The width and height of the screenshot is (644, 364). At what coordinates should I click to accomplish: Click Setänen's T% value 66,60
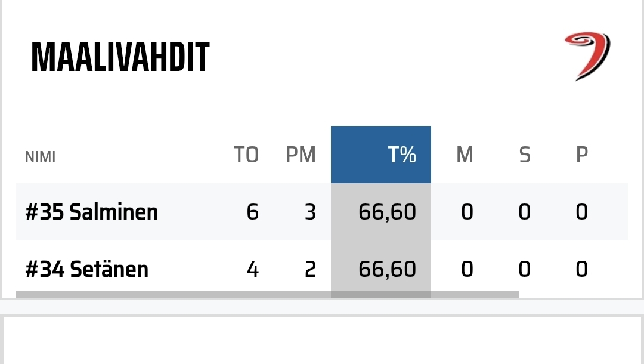click(387, 269)
